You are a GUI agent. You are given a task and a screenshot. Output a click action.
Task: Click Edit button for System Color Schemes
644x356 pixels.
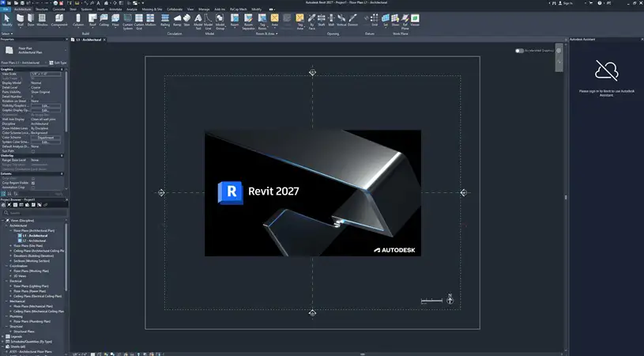[x=46, y=142]
